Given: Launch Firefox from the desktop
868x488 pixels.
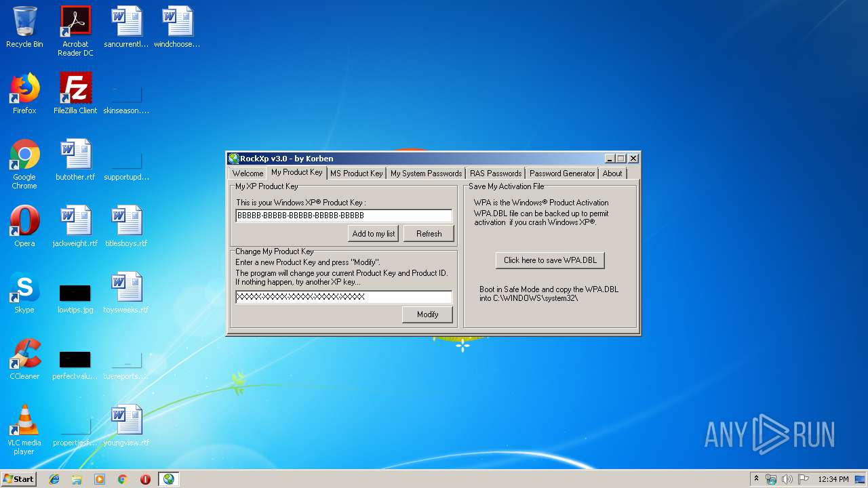Looking at the screenshot, I should tap(24, 94).
